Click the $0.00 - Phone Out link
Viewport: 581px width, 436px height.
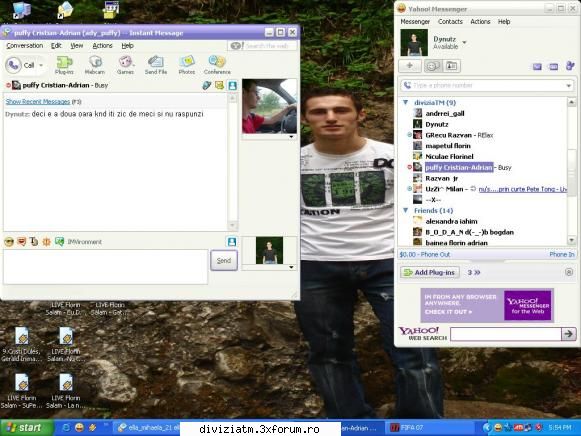(x=425, y=254)
